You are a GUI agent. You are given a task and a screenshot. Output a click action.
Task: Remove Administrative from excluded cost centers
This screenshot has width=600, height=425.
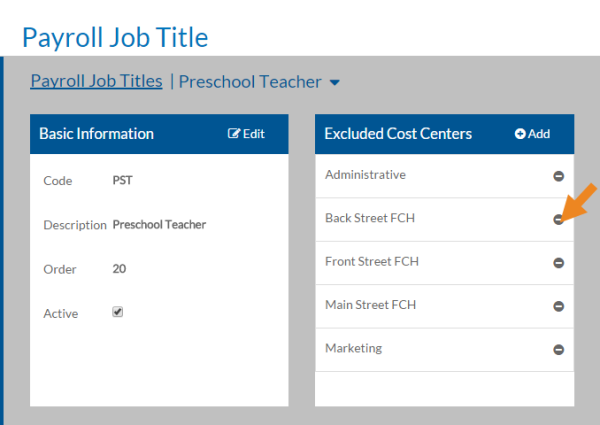tap(559, 176)
